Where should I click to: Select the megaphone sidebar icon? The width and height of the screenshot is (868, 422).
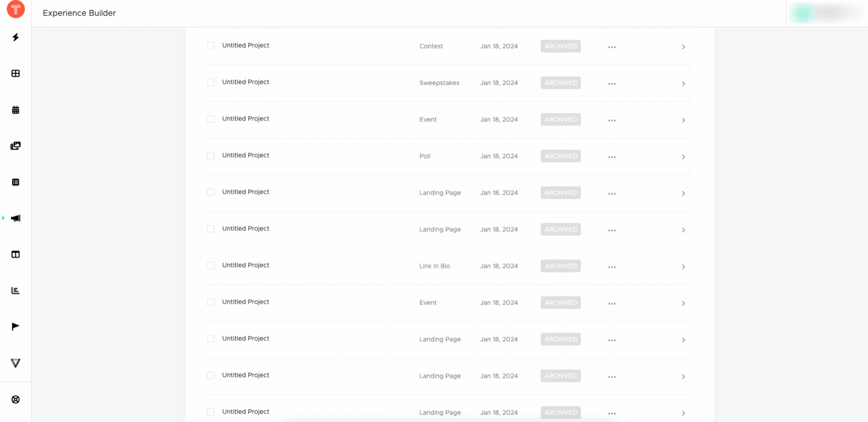(15, 218)
